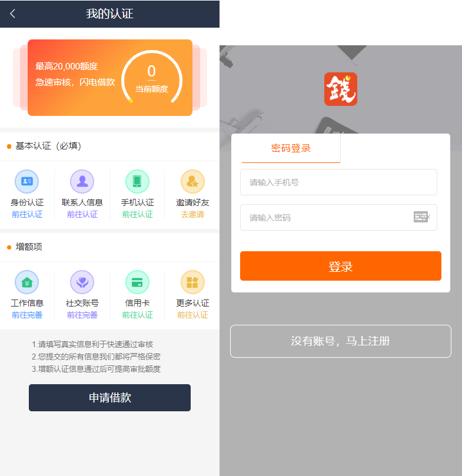
Task: Focus the phone number input field
Action: (x=338, y=182)
